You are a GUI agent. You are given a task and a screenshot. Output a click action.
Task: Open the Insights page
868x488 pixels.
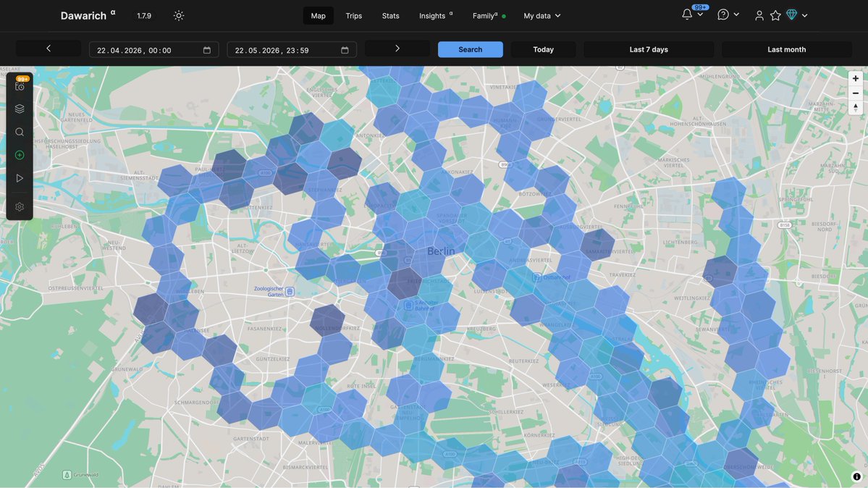coord(436,15)
